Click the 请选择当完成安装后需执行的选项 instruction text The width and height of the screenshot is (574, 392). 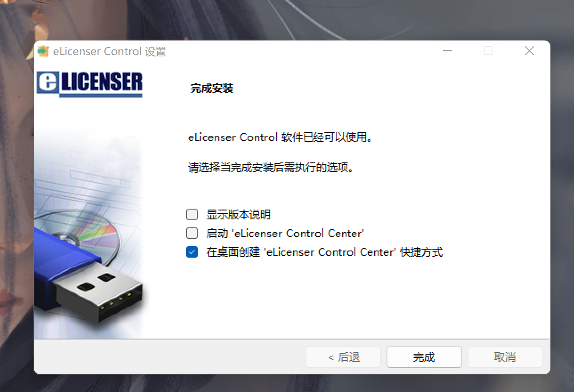271,168
